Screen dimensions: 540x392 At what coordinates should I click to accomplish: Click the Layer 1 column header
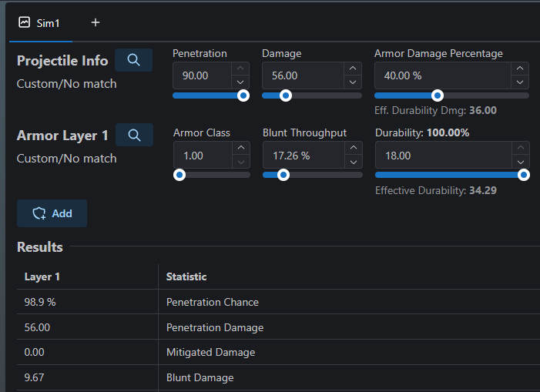[88, 276]
